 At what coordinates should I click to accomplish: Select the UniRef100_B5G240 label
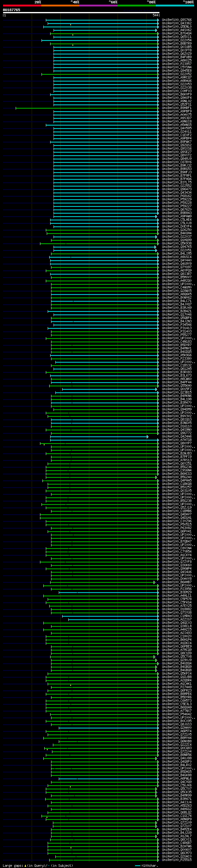pos(176,477)
